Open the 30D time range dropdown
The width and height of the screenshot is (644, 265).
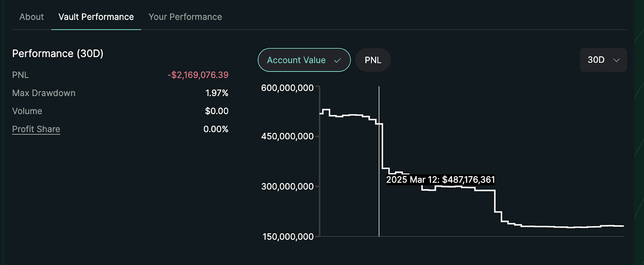[603, 60]
